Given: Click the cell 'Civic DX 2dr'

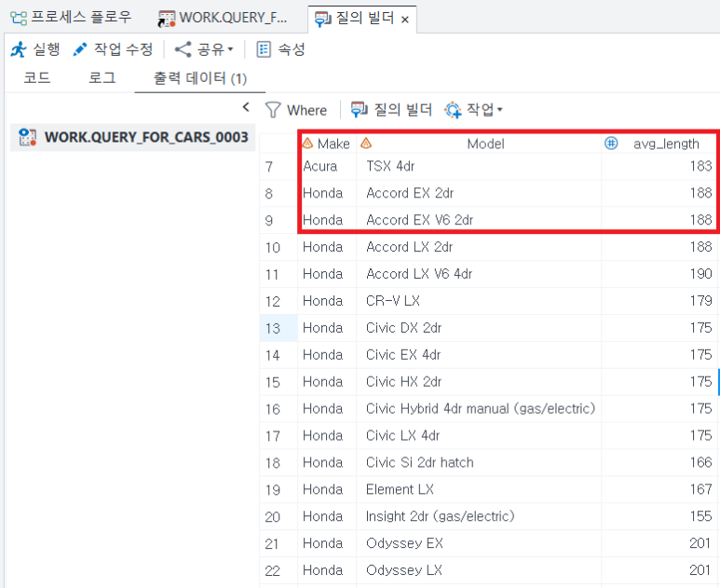Looking at the screenshot, I should [479, 328].
